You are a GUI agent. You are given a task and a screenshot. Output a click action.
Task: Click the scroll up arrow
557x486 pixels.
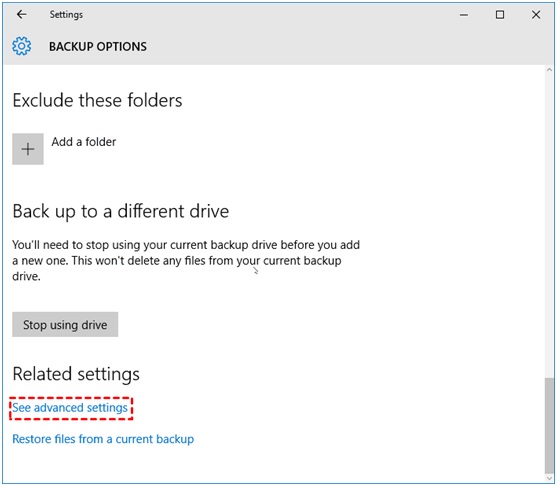549,70
